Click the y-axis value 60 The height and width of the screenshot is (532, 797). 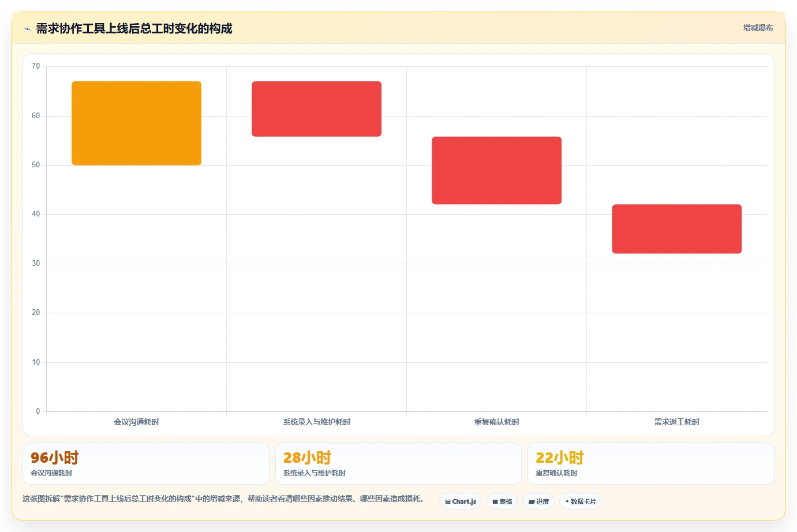(x=36, y=116)
